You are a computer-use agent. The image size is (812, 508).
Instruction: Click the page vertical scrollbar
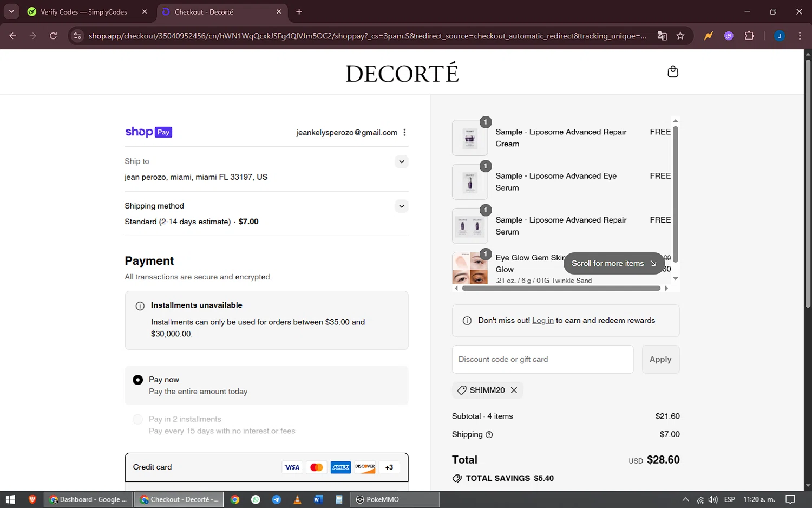(808, 184)
